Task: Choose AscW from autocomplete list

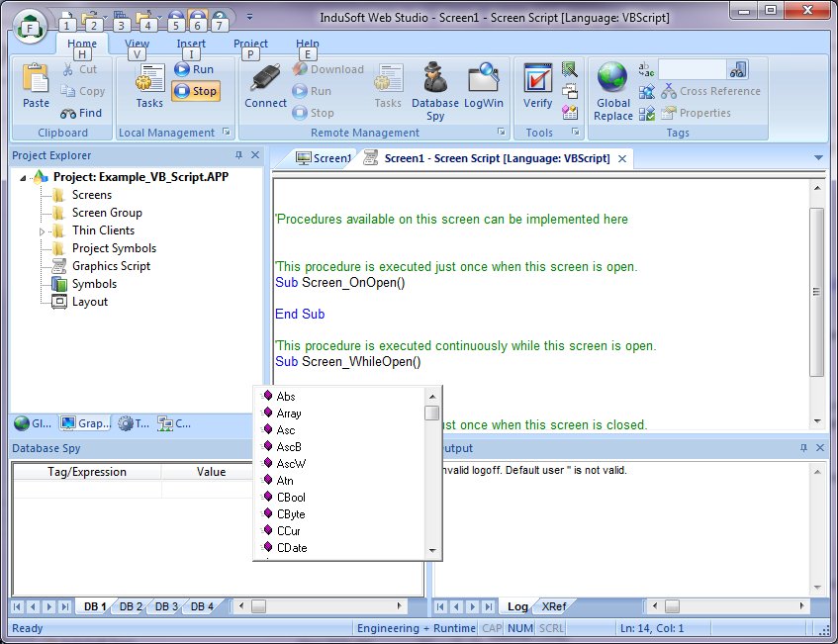Action: click(291, 464)
